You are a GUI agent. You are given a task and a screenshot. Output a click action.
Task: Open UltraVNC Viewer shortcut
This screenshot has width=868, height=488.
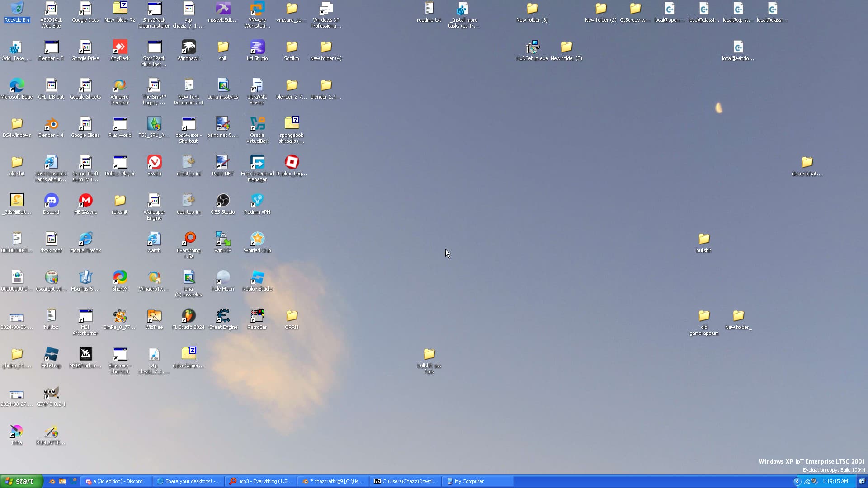click(257, 92)
